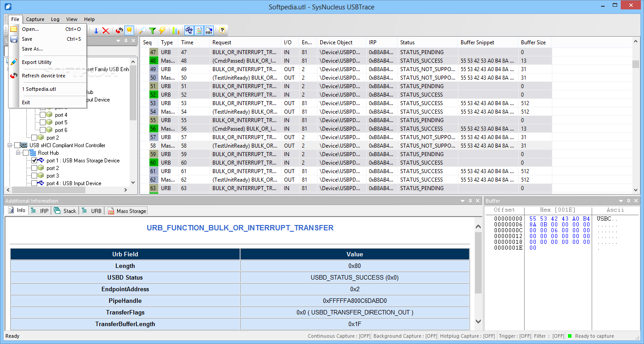
Task: Click the capture list scrollbar thumb
Action: click(636, 64)
